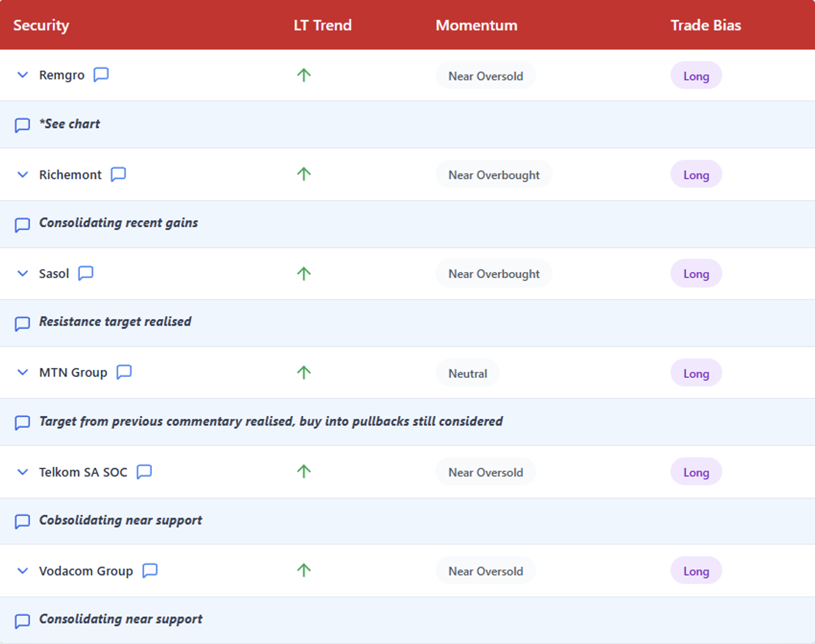Sort by the LT Trend column header
Screen dimensions: 815x644
[x=322, y=25]
